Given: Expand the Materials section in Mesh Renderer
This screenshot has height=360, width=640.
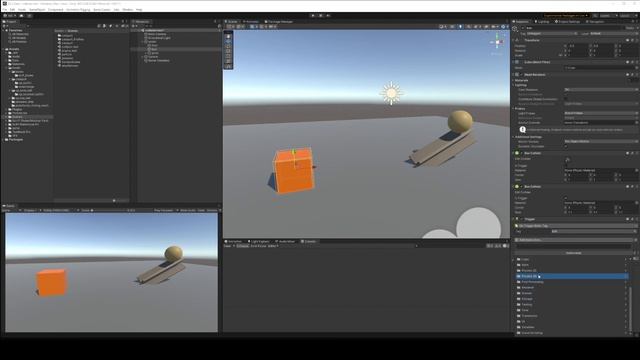Looking at the screenshot, I should coord(513,80).
